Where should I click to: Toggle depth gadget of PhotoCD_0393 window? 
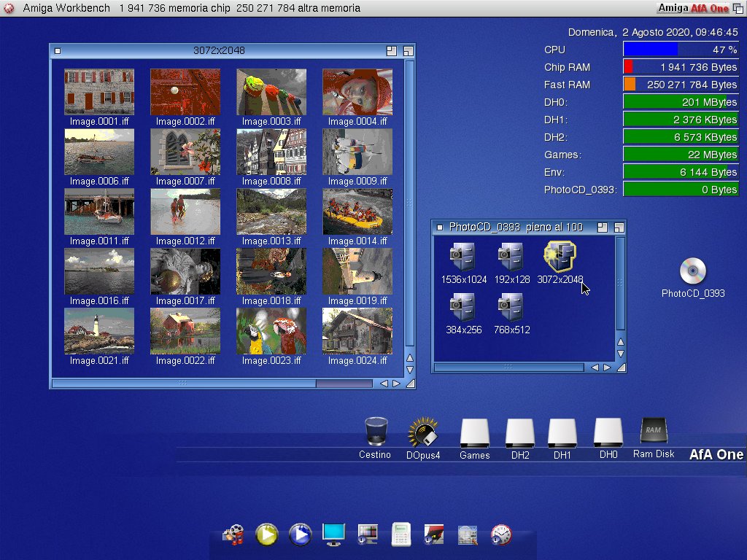click(619, 227)
